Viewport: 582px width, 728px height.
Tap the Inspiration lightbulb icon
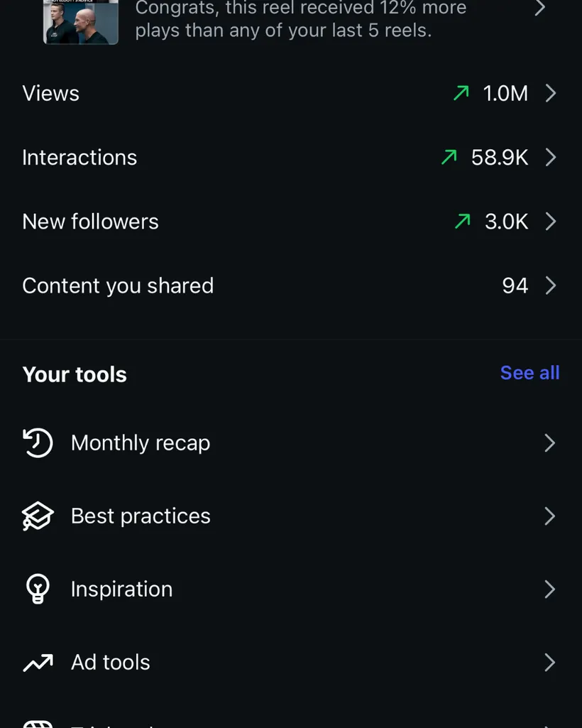coord(38,589)
